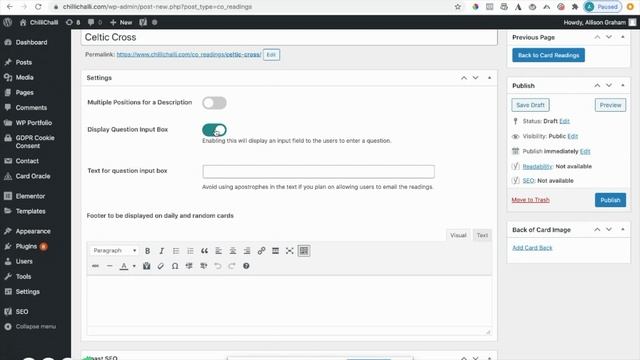This screenshot has width=640, height=360.
Task: Clear text formatting with eraser
Action: tap(161, 266)
